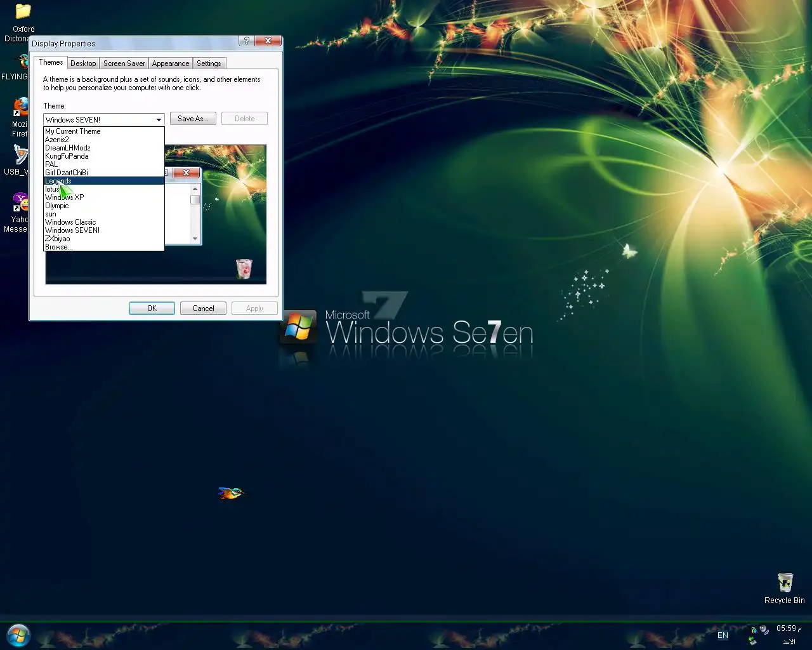Pick the Girl DzartChiBi theme
This screenshot has height=650, width=812.
(x=104, y=173)
